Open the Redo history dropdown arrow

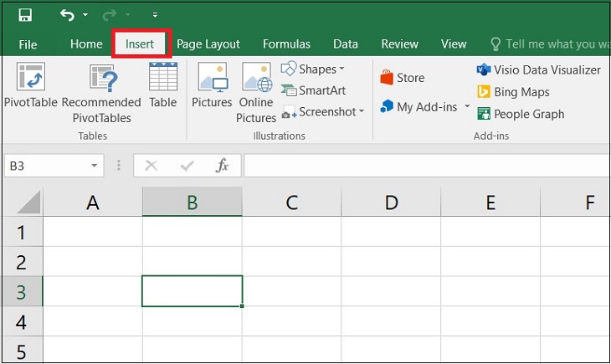(128, 15)
